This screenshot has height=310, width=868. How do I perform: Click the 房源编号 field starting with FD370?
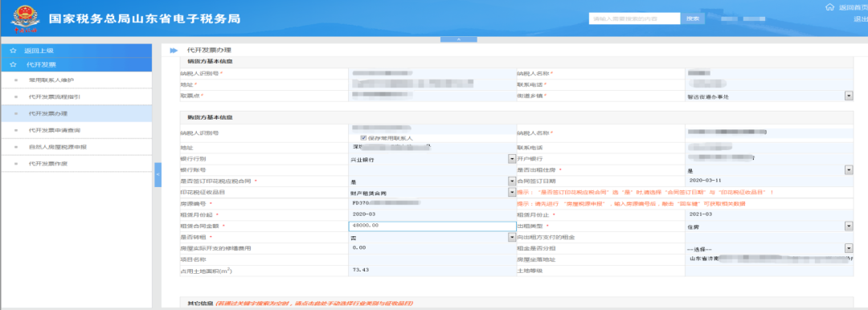click(x=432, y=203)
